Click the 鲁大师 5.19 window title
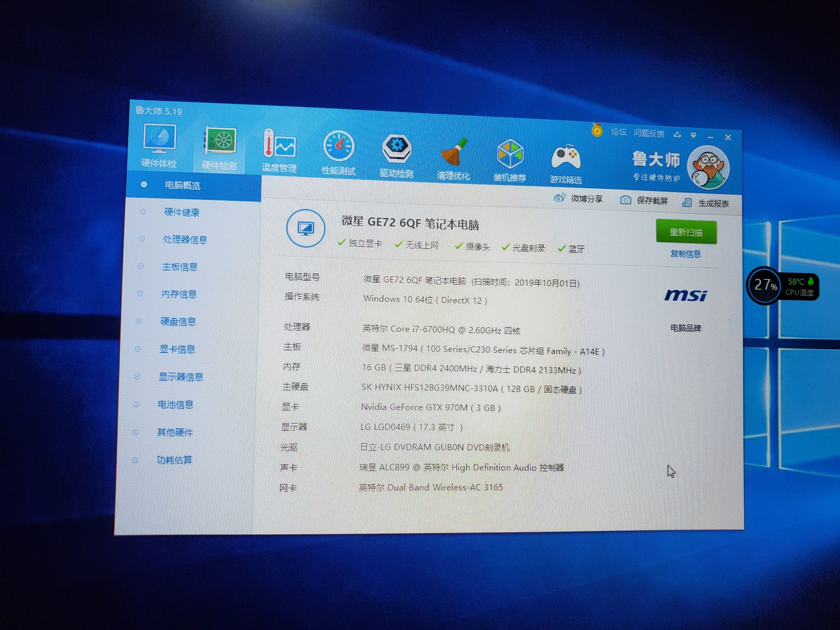This screenshot has height=630, width=840. (x=159, y=111)
